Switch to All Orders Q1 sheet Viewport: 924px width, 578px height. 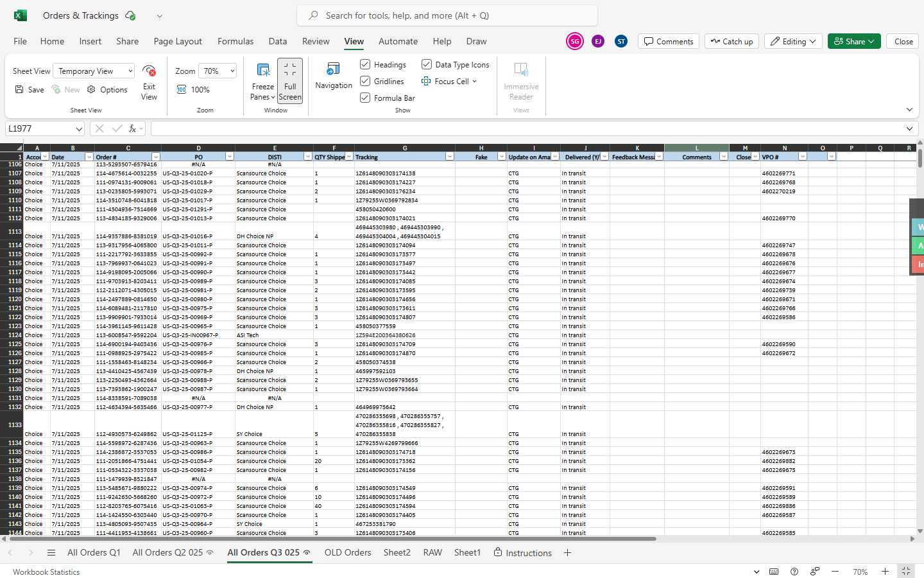click(94, 552)
